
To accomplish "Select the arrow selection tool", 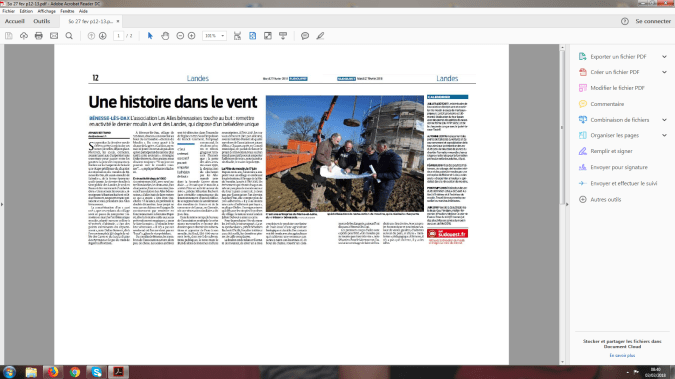I will tap(150, 36).
